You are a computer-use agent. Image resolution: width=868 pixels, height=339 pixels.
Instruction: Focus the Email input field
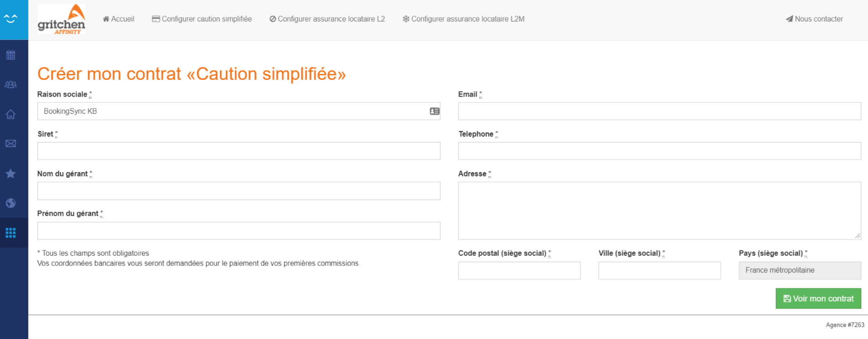pos(659,111)
